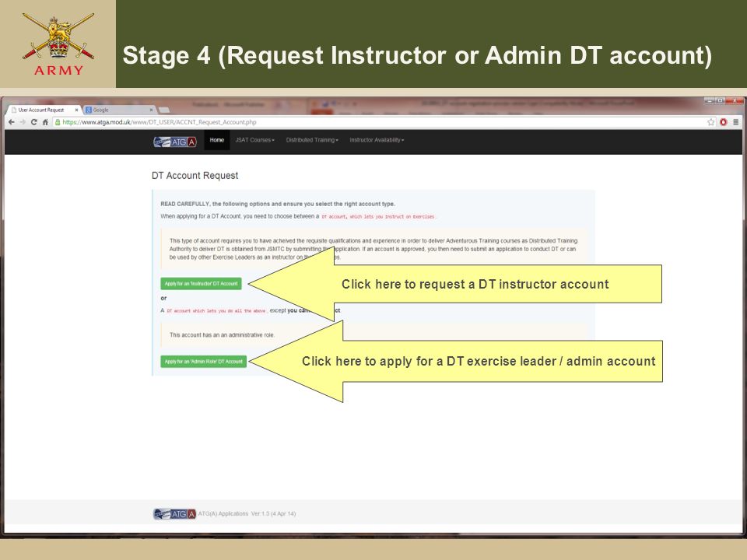Apply for an 'Admin Role' DT Account
The image size is (747, 560).
[203, 362]
